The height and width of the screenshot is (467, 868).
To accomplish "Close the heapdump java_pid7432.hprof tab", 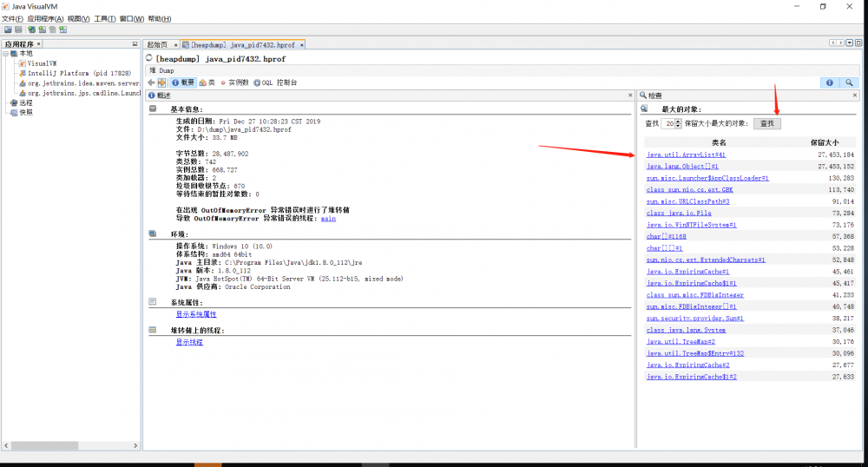I will pyautogui.click(x=302, y=45).
